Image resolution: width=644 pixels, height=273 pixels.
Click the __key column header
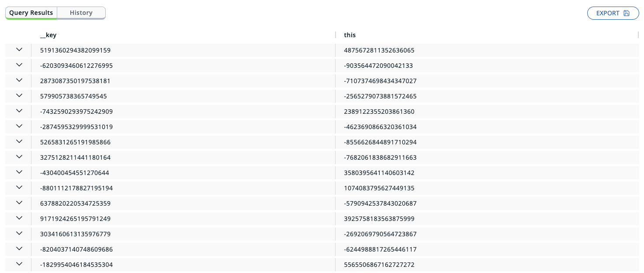click(48, 35)
